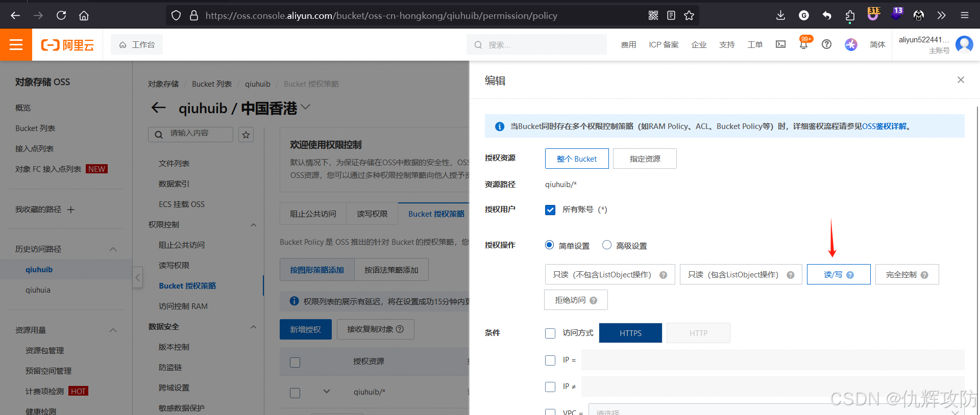The width and height of the screenshot is (980, 415).
Task: Select 按语法策略添加 tab
Action: point(391,270)
